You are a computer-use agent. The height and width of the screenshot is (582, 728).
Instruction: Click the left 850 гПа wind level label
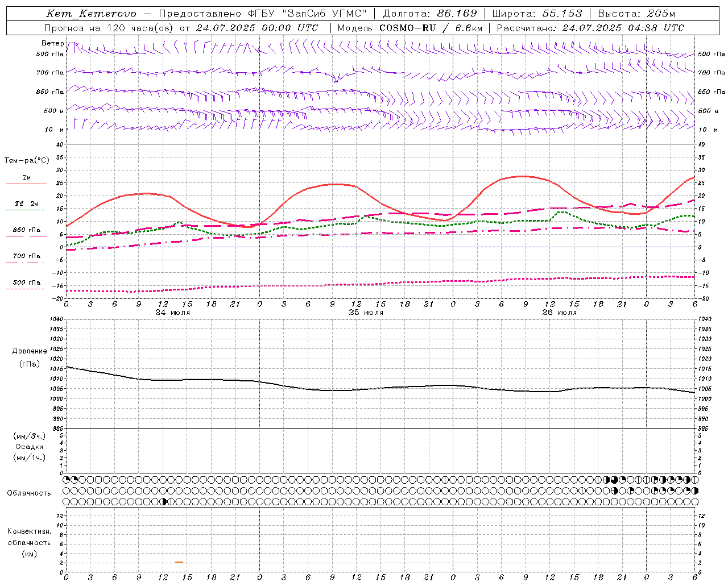pyautogui.click(x=50, y=92)
